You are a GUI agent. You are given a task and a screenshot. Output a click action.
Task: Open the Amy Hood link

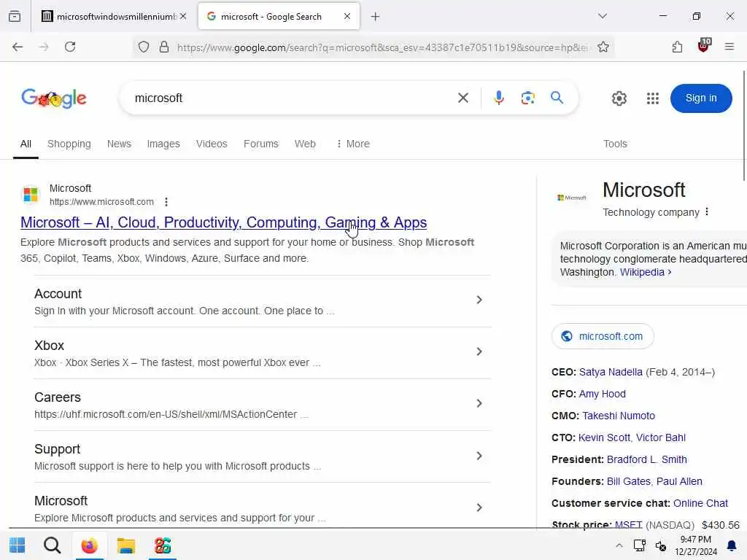click(602, 394)
